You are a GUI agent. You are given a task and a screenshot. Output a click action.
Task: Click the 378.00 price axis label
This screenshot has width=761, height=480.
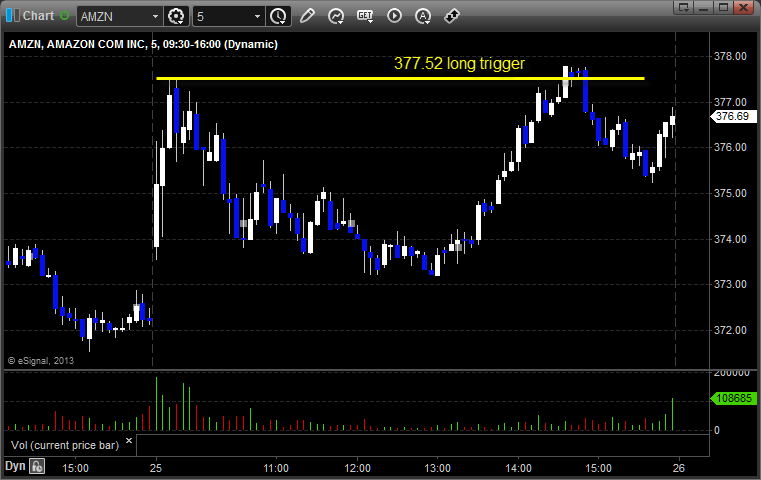(x=730, y=56)
